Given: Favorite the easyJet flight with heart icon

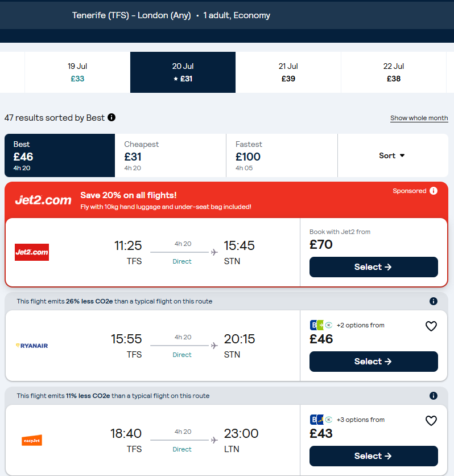Looking at the screenshot, I should tap(431, 421).
